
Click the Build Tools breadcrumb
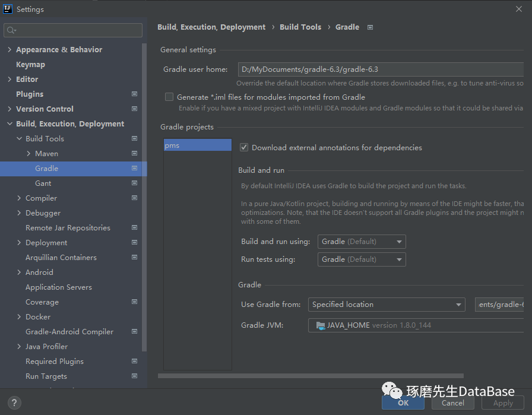pos(300,27)
